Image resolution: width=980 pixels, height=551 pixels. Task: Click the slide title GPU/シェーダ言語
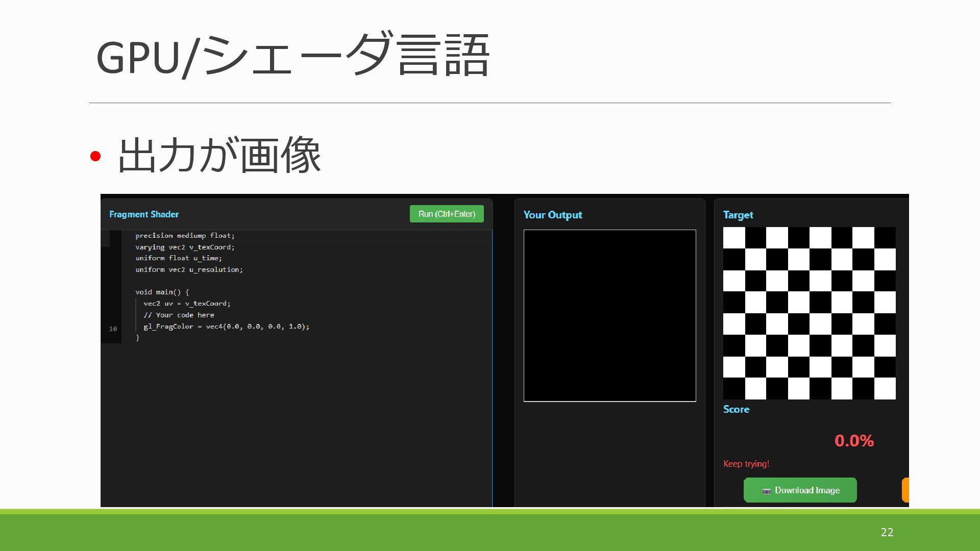click(293, 56)
